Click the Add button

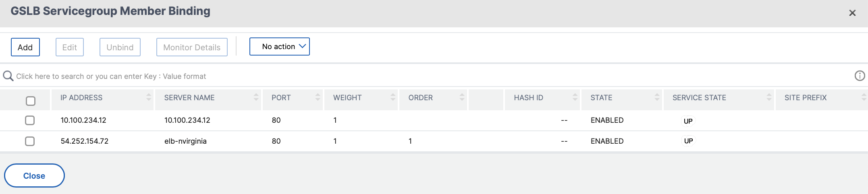click(x=25, y=47)
